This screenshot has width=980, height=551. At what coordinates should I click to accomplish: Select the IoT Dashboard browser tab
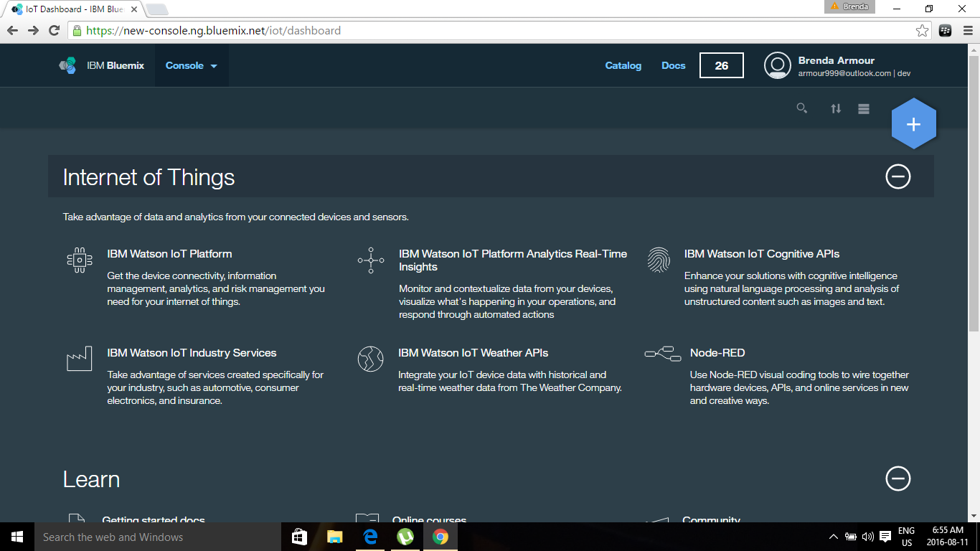tap(75, 9)
